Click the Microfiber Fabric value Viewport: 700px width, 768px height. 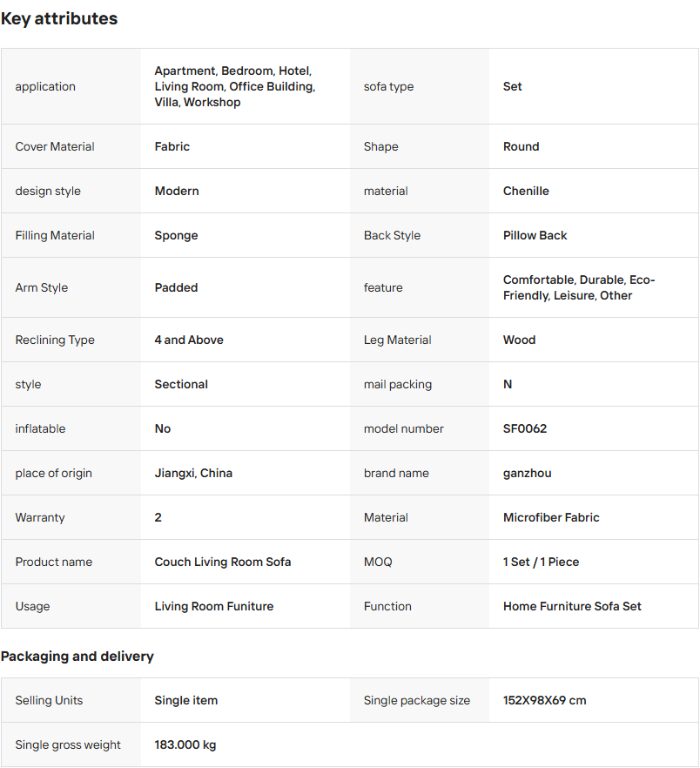[x=551, y=517]
